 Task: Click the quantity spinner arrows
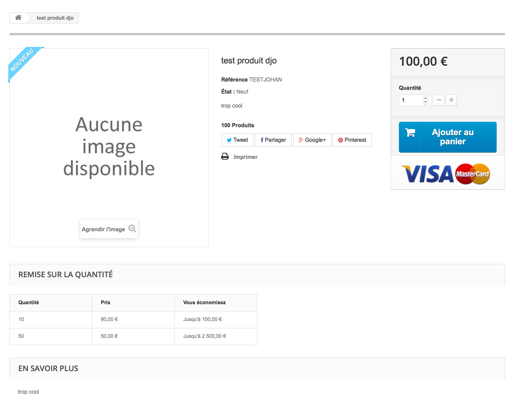click(x=426, y=100)
